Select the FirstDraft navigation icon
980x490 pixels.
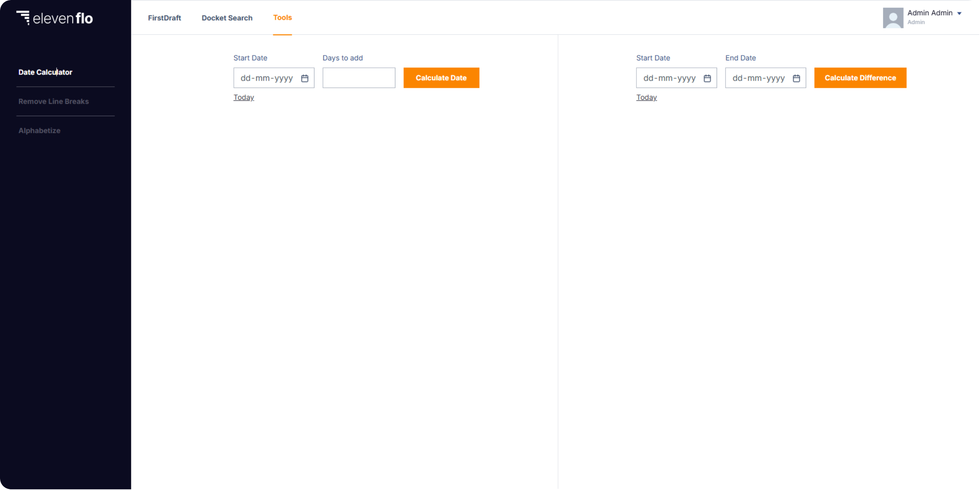point(165,17)
